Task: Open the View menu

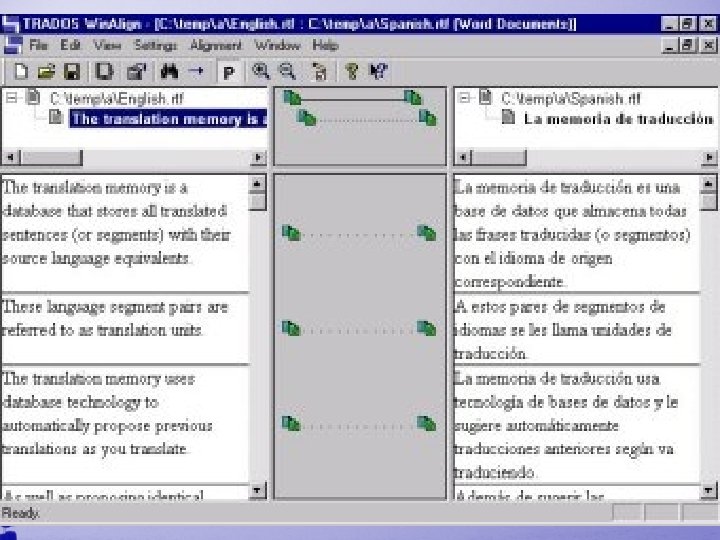Action: pyautogui.click(x=107, y=45)
